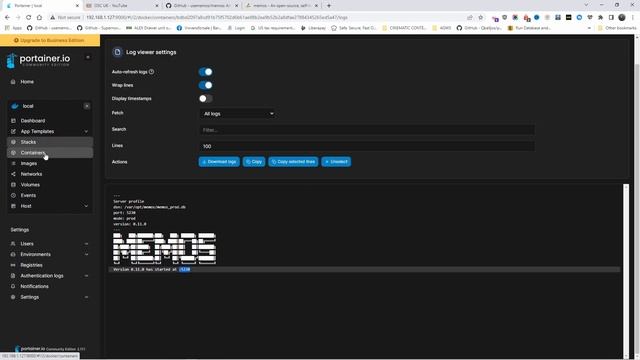
Task: Open the Chrome extensions puzzle icon
Action: pos(600,18)
